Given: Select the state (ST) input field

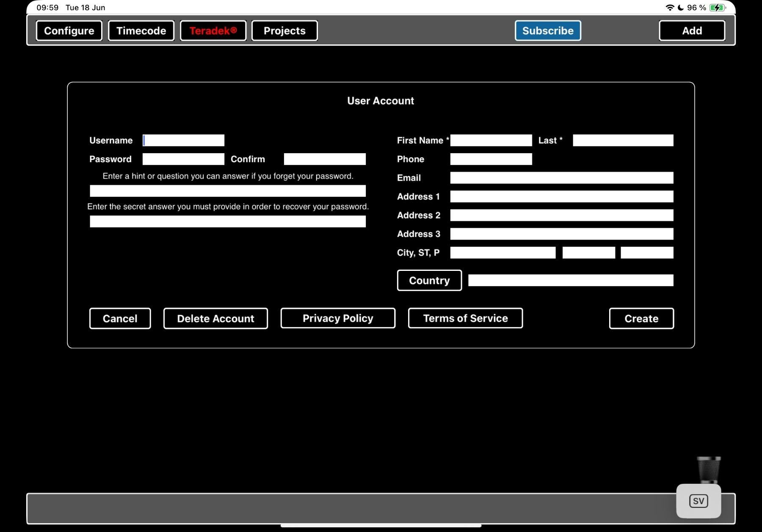Looking at the screenshot, I should tap(589, 253).
